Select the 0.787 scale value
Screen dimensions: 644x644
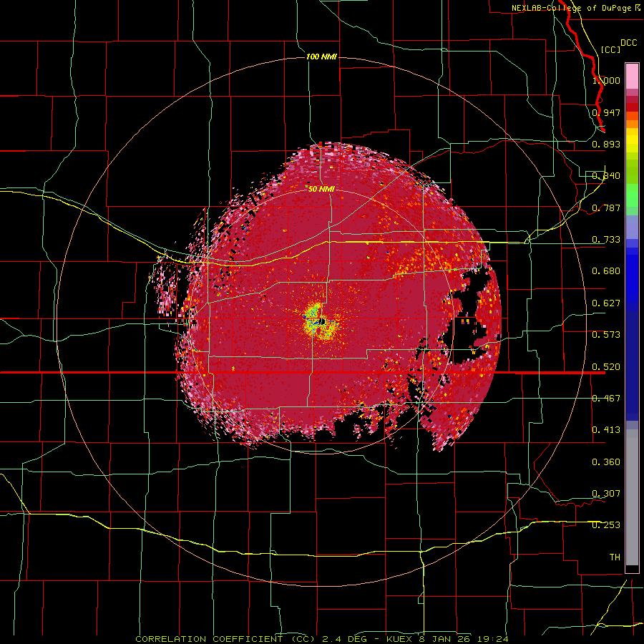tap(606, 208)
